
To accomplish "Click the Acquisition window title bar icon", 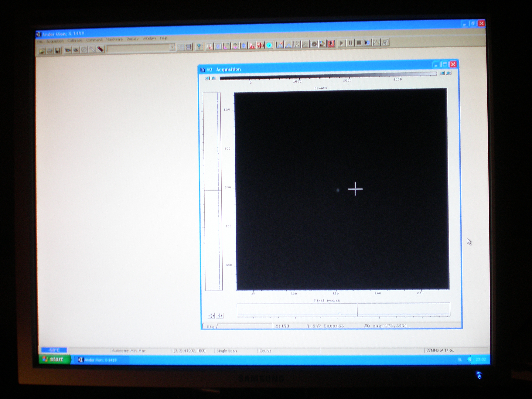I will (x=203, y=70).
